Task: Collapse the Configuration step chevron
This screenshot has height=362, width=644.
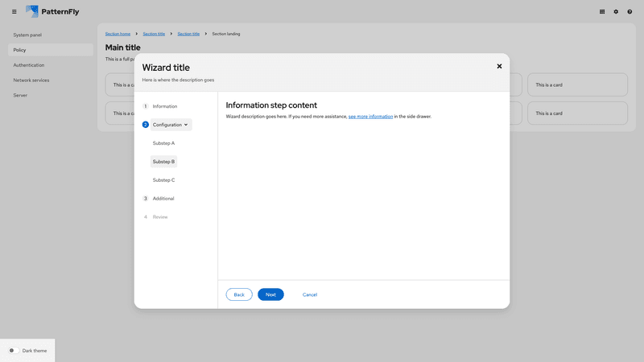Action: click(x=186, y=125)
